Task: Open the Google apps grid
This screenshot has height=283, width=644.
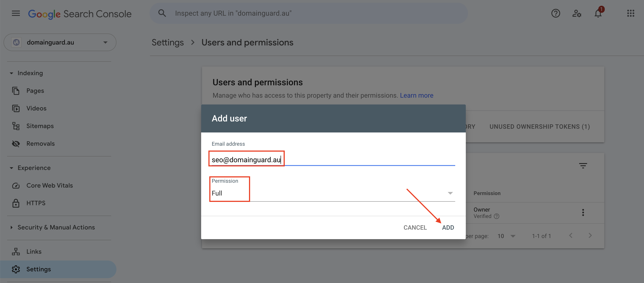Action: coord(631,13)
